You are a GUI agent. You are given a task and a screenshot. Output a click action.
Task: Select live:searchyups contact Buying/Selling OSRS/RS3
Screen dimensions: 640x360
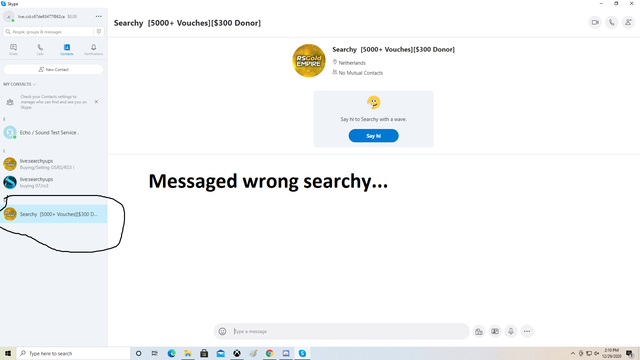pos(53,164)
